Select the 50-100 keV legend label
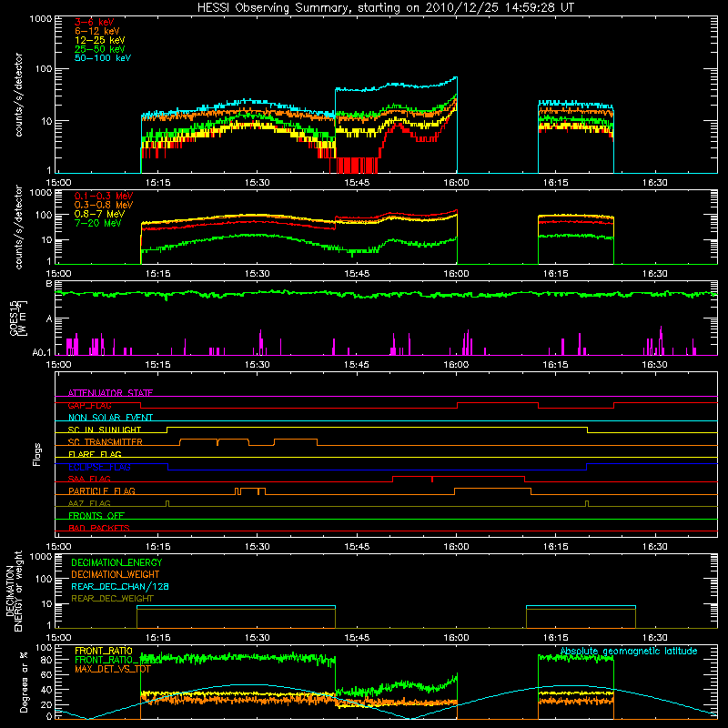This screenshot has width=728, height=728. [103, 58]
